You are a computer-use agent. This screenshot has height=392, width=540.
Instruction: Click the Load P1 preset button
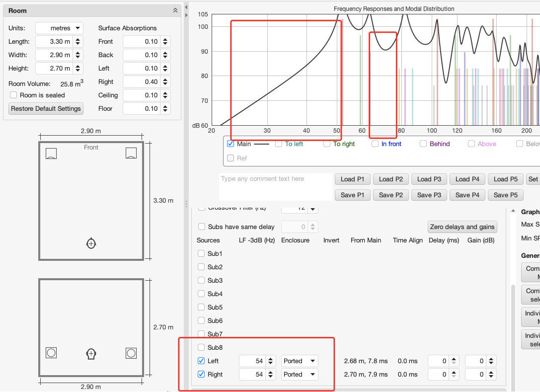click(x=352, y=179)
